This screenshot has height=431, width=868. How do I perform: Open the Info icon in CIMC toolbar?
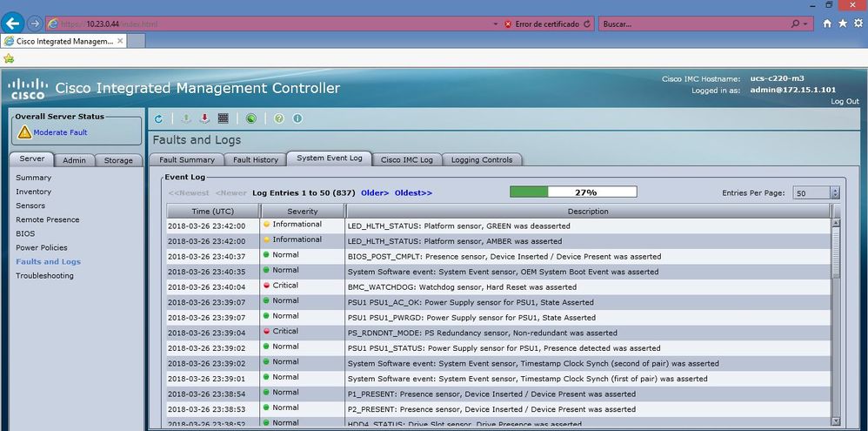pos(297,118)
